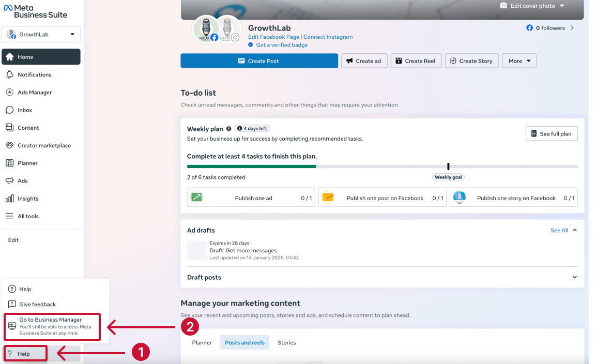596x364 pixels.
Task: Click the Notifications bell icon
Action: pos(9,74)
